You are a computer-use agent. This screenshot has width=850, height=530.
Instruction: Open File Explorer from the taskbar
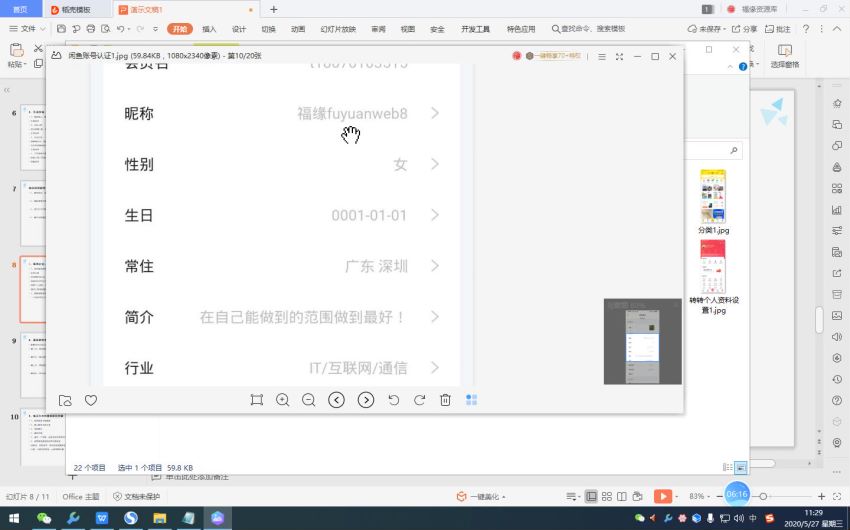coord(159,519)
